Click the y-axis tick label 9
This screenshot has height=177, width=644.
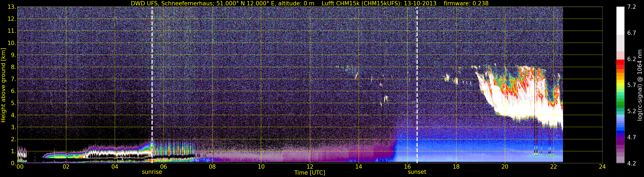(x=13, y=55)
